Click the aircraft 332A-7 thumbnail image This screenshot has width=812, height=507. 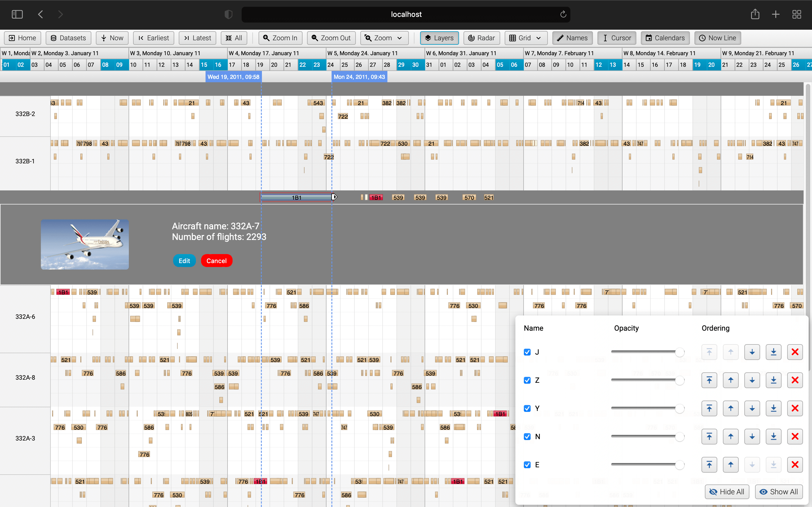[x=85, y=244]
